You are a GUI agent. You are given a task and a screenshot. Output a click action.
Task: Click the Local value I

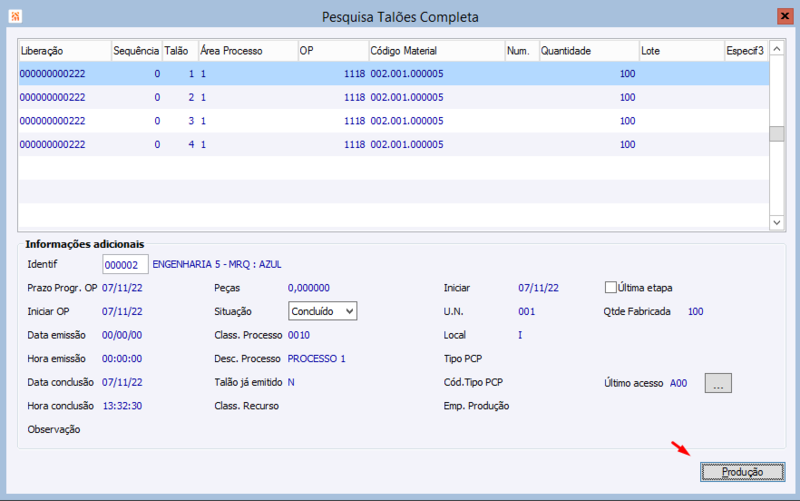click(520, 335)
